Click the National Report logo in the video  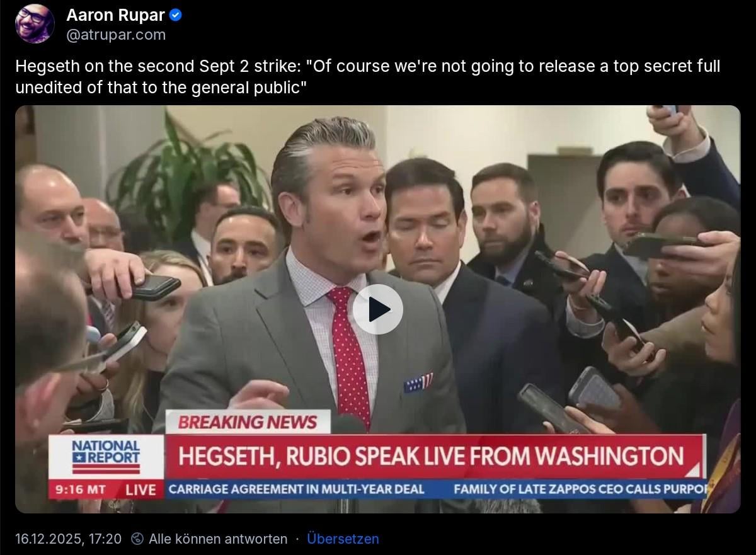106,457
